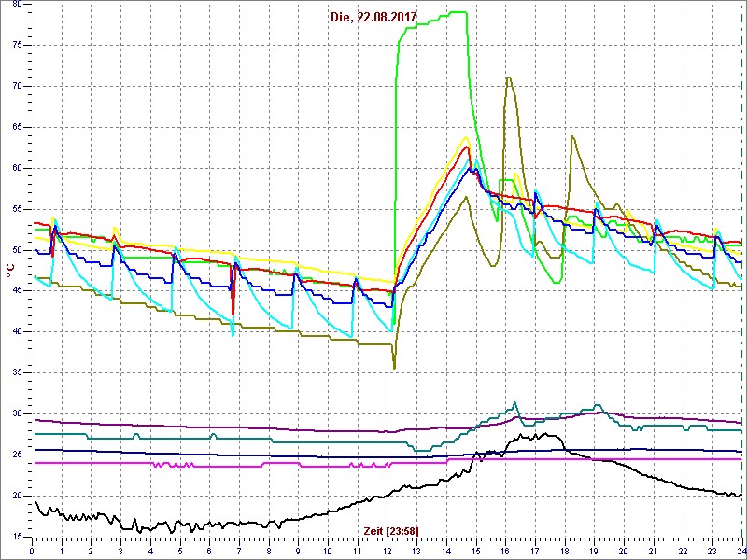Select the 80 value on the temperature axis
This screenshot has height=560, width=747.
pos(17,4)
